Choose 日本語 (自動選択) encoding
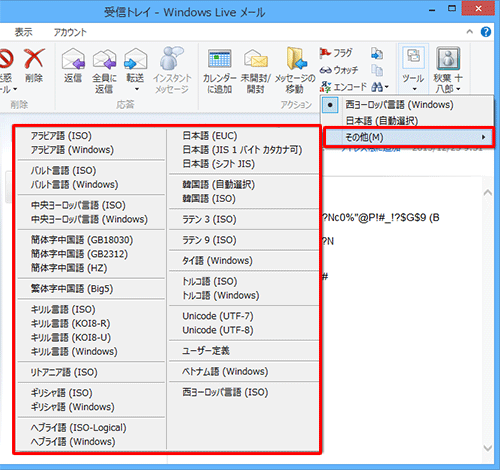 pos(382,121)
